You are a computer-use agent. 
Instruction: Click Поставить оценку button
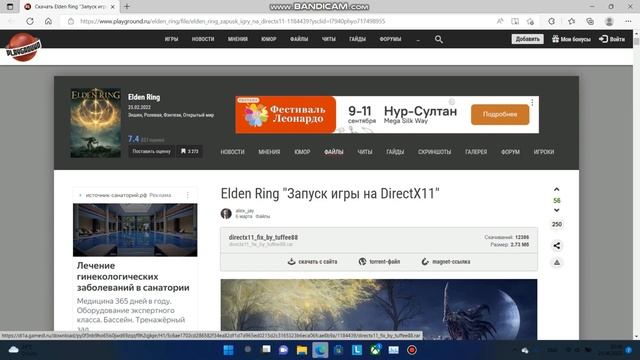(x=151, y=151)
